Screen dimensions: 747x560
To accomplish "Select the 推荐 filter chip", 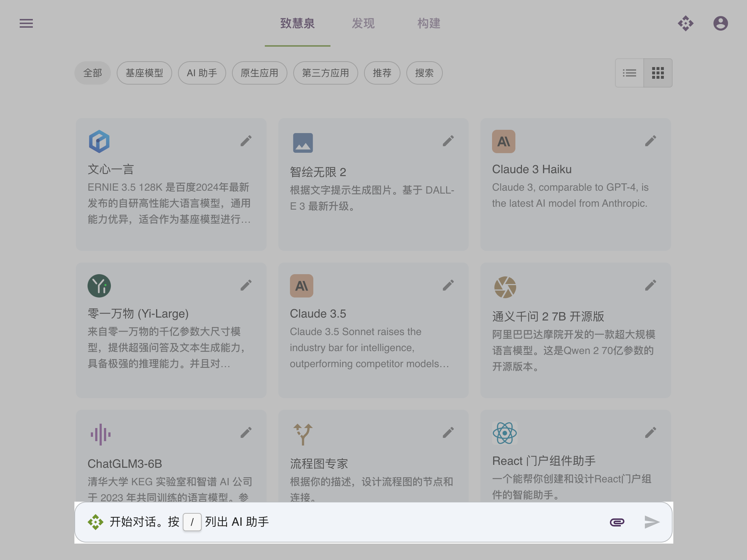I will [382, 73].
